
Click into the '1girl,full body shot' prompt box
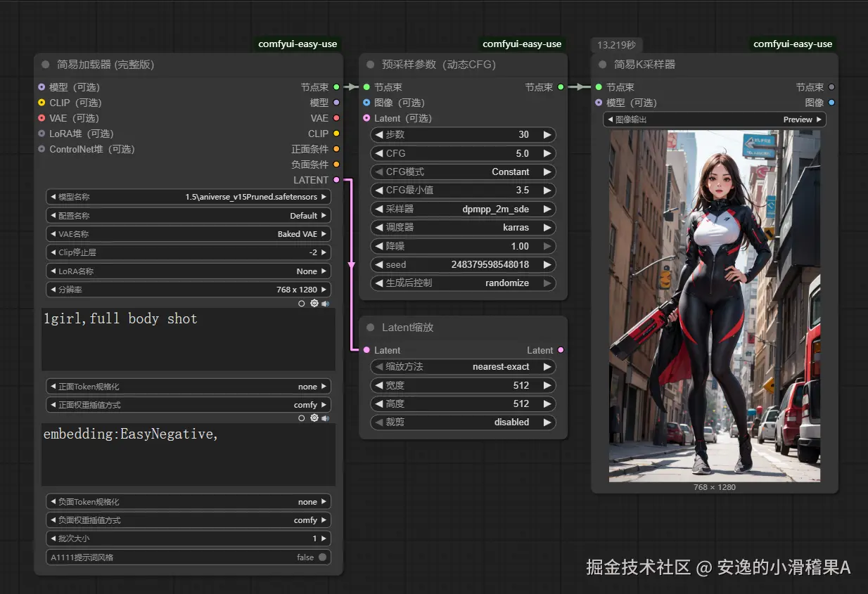pos(189,340)
